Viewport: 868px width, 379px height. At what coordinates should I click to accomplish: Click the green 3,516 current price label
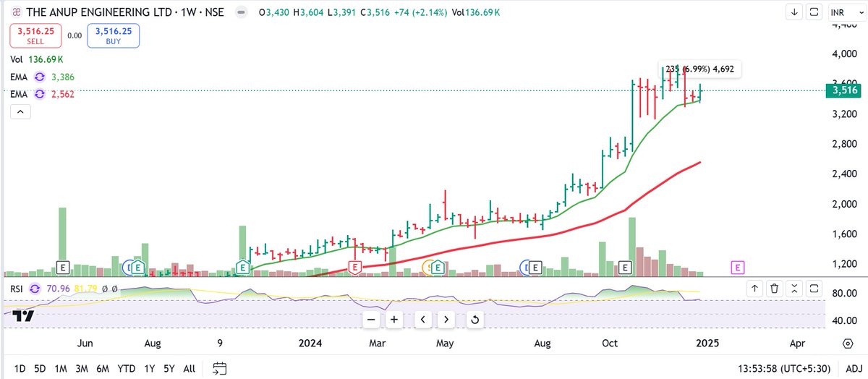(845, 90)
